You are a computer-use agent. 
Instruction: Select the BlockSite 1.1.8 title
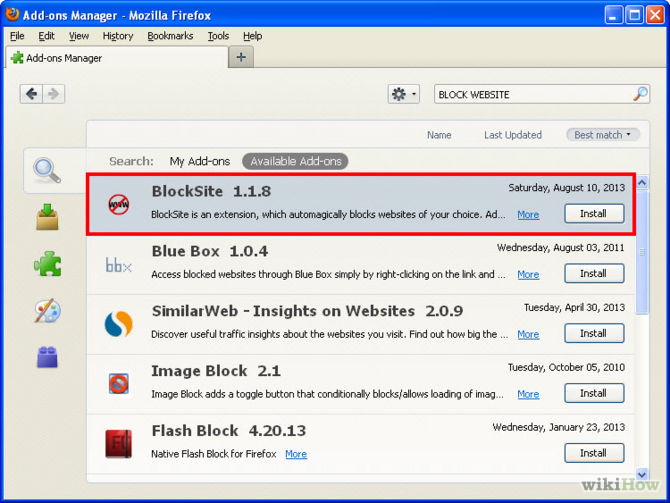point(211,191)
